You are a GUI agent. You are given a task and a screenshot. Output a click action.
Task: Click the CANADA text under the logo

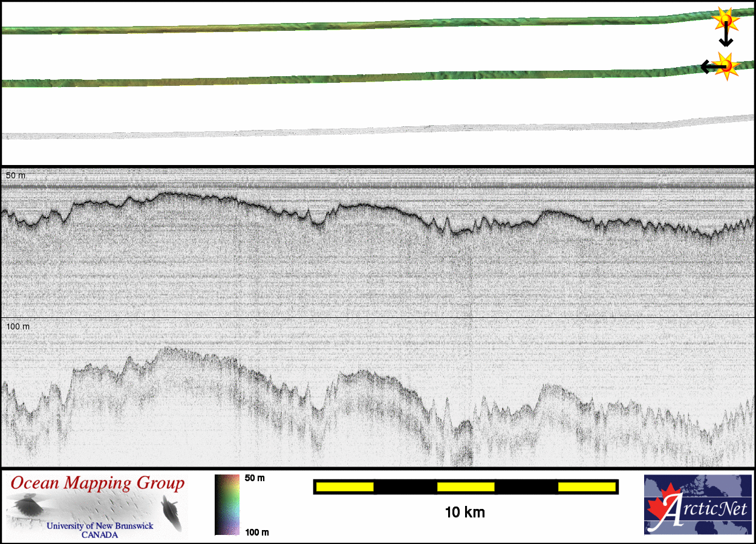coord(100,535)
